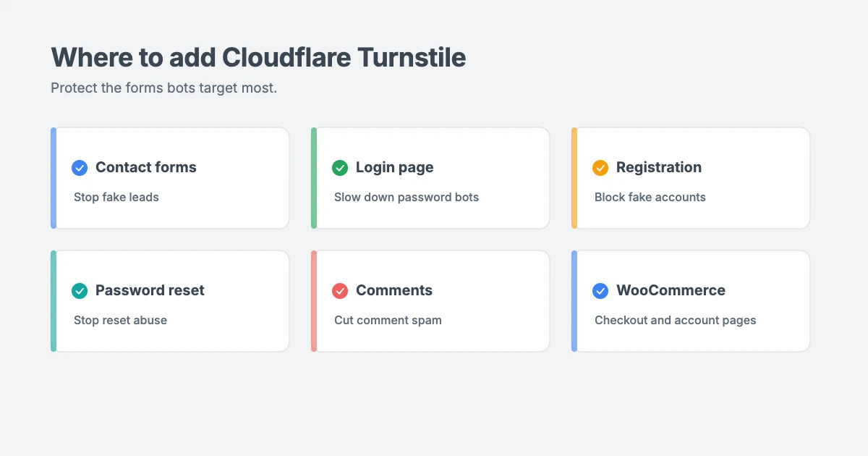868x456 pixels.
Task: Click the 'Block fake accounts' description
Action: pos(650,197)
